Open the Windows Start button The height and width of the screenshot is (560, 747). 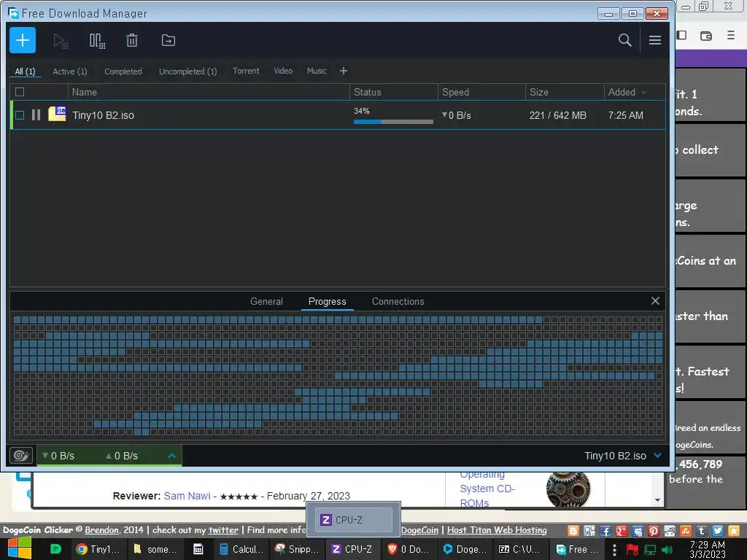click(x=20, y=548)
